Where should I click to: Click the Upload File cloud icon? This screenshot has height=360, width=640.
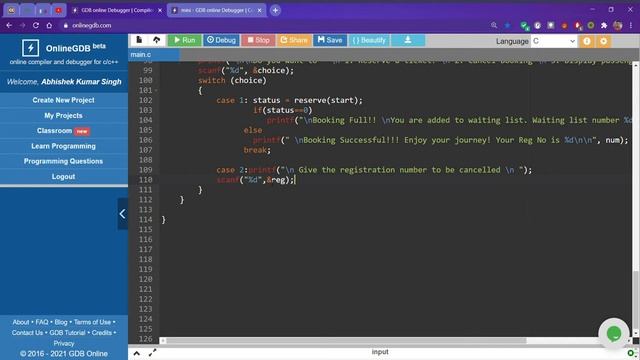pos(156,40)
